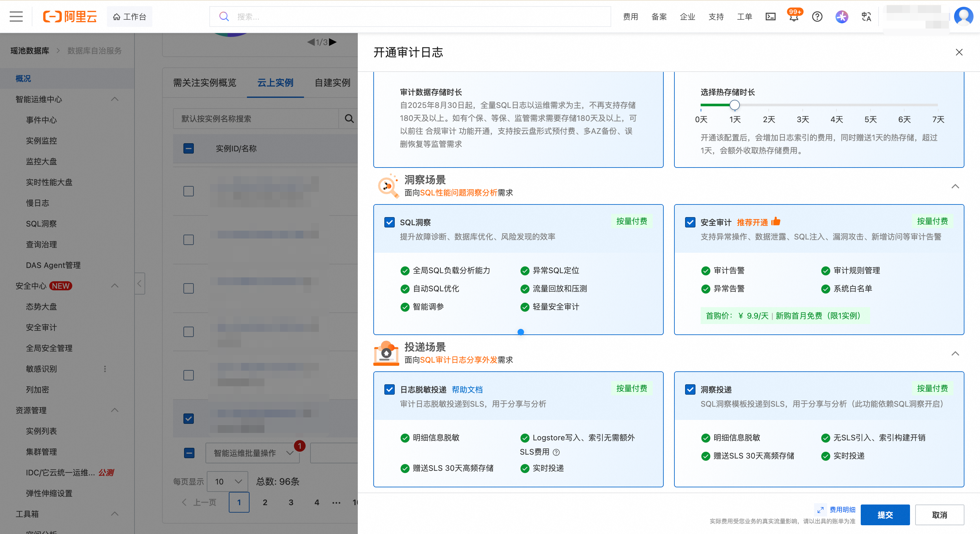This screenshot has height=534, width=980.
Task: Open the notifications bell icon
Action: 794,17
